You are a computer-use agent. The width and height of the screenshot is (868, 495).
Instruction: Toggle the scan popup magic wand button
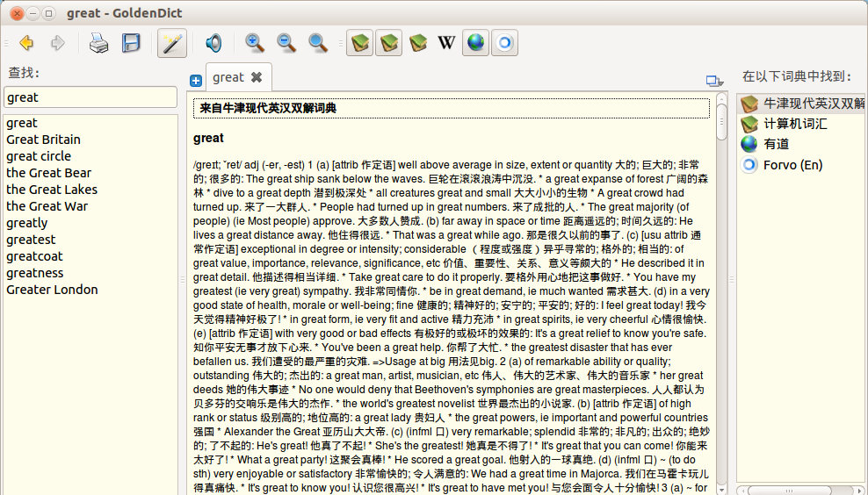(x=172, y=43)
